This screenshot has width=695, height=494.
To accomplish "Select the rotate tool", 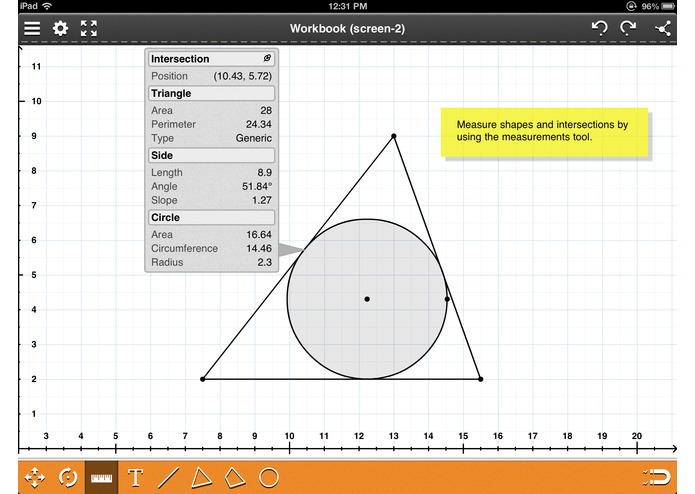I will point(68,478).
